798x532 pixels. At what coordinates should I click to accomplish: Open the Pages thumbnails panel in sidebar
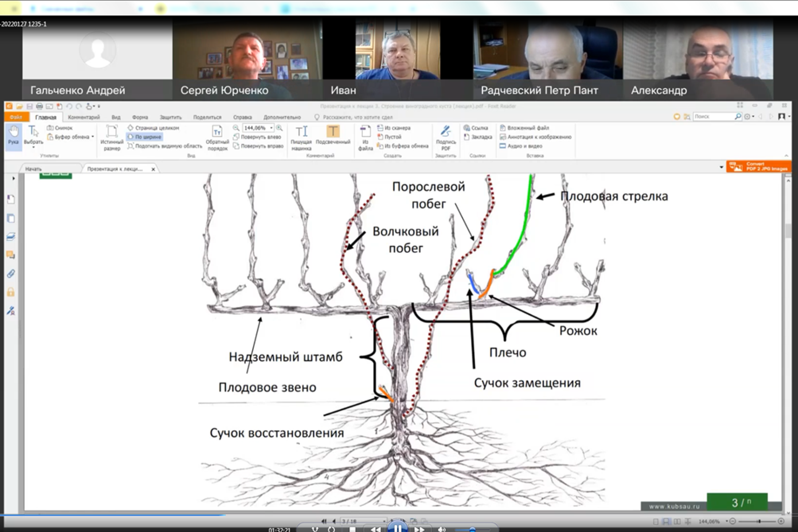[11, 218]
